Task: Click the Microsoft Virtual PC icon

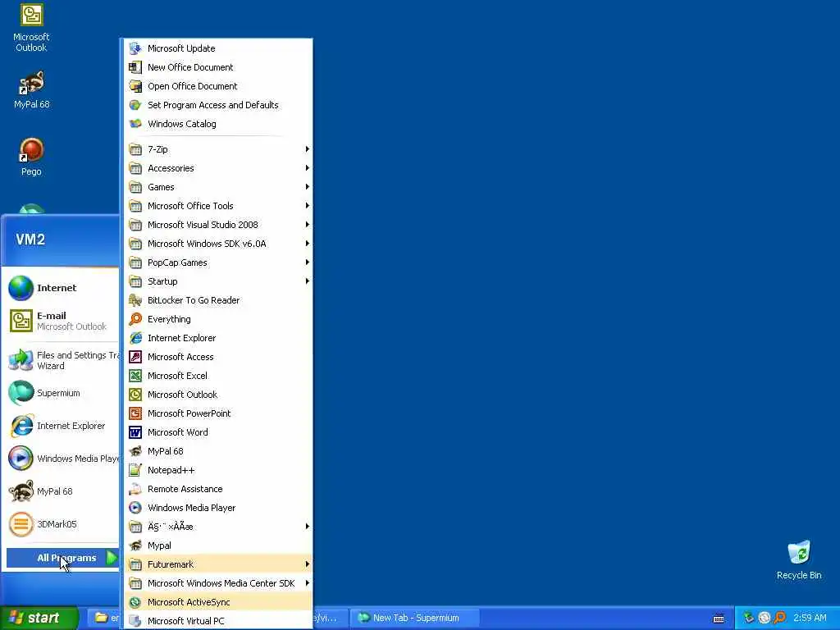Action: (135, 620)
